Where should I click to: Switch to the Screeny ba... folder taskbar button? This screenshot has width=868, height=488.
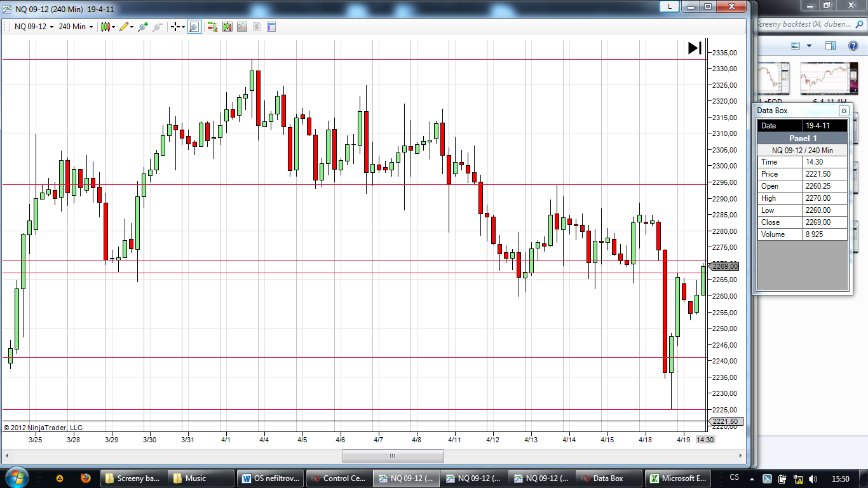(x=134, y=478)
